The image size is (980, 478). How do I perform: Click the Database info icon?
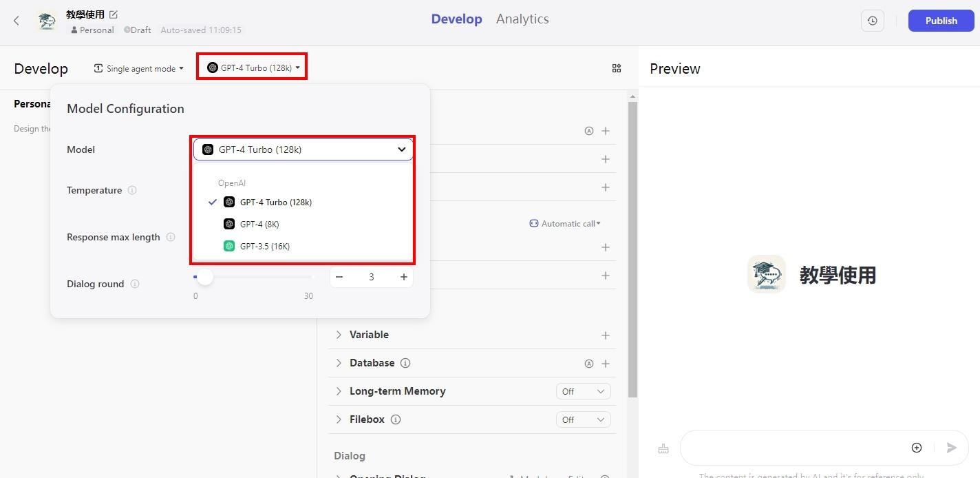pyautogui.click(x=405, y=363)
